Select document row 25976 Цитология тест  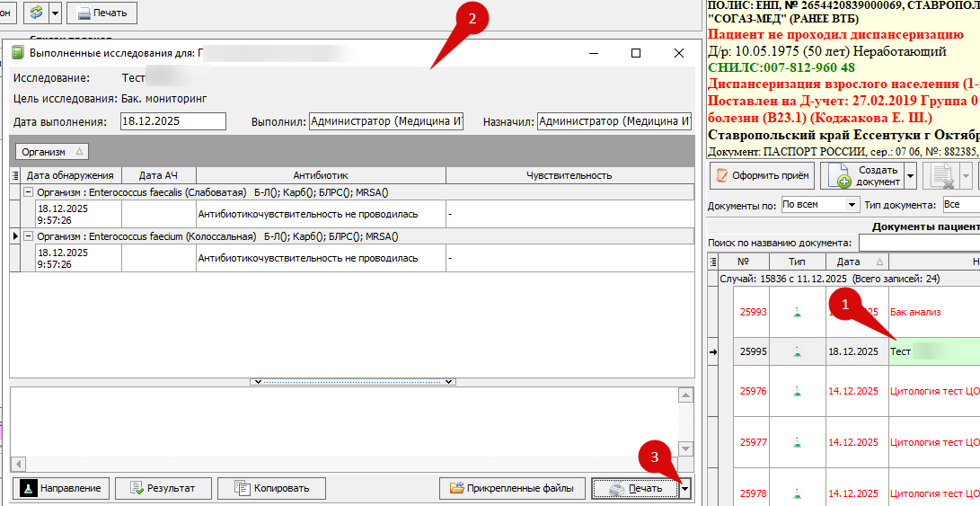pyautogui.click(x=932, y=391)
